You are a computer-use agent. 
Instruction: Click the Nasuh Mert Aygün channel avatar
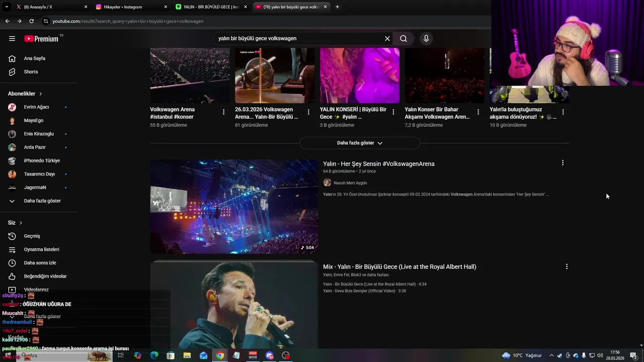(327, 183)
